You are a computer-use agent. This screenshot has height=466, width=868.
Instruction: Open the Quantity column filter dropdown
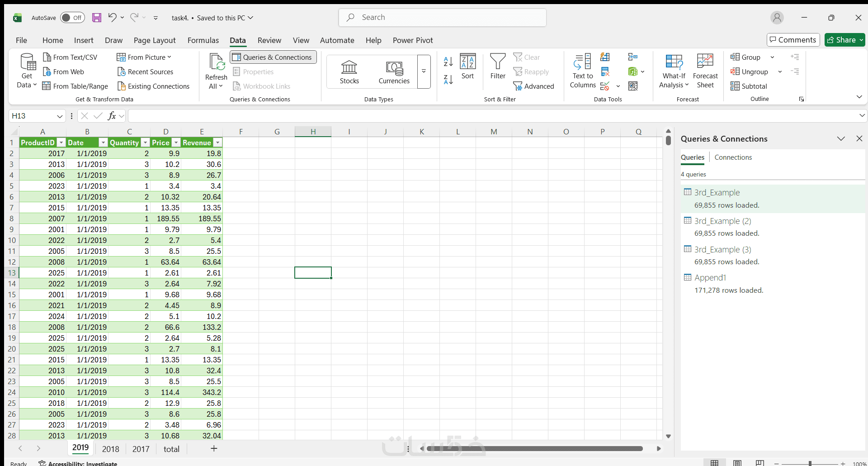145,143
